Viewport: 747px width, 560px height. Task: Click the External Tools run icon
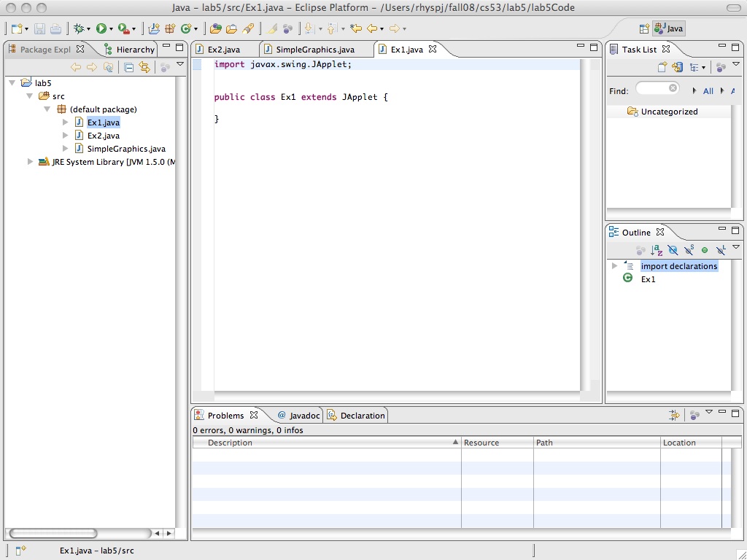coord(123,28)
